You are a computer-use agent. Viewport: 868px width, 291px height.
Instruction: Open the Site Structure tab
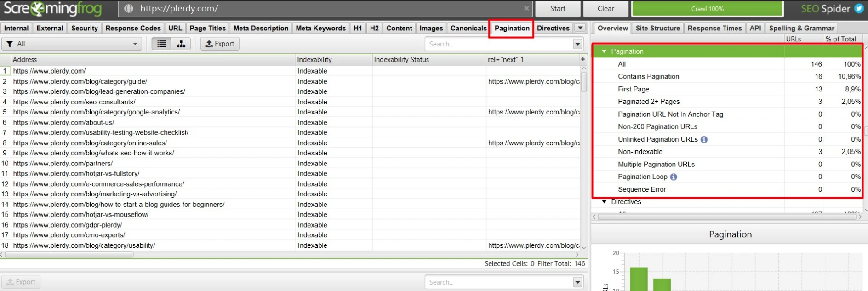657,28
